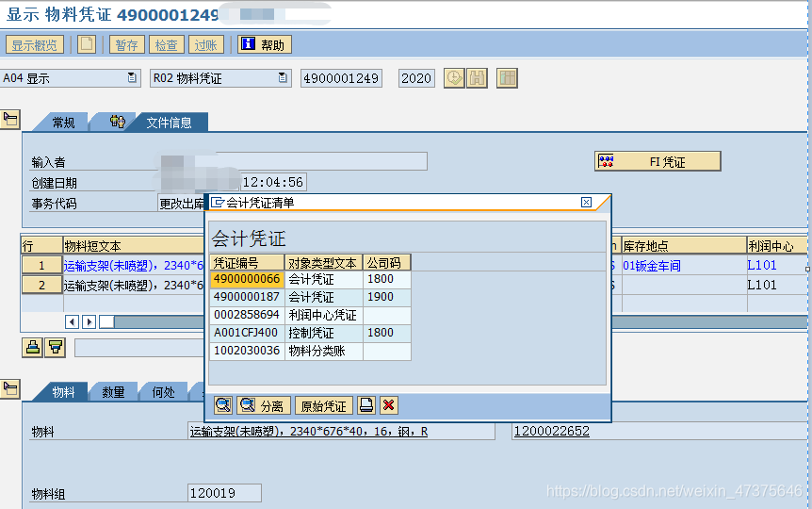
Task: Click the material document number field 4900001249
Action: click(x=341, y=78)
